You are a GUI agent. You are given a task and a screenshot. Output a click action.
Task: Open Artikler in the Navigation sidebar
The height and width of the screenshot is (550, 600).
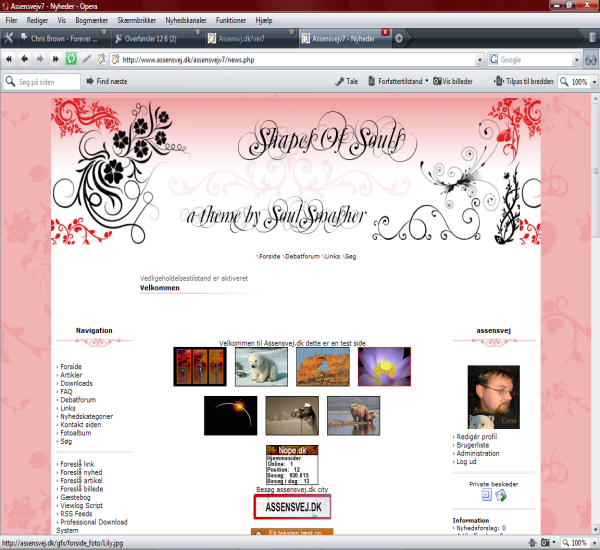[x=71, y=375]
